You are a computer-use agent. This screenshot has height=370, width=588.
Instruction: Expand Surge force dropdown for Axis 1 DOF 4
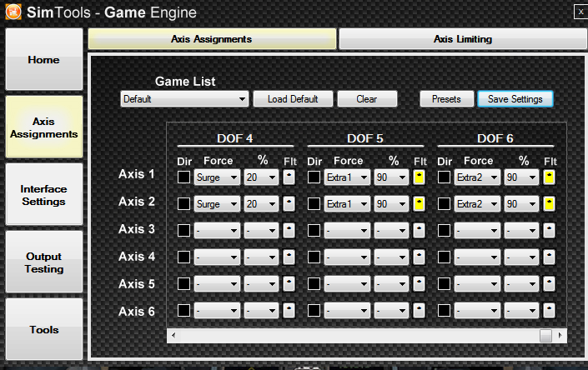click(x=217, y=177)
